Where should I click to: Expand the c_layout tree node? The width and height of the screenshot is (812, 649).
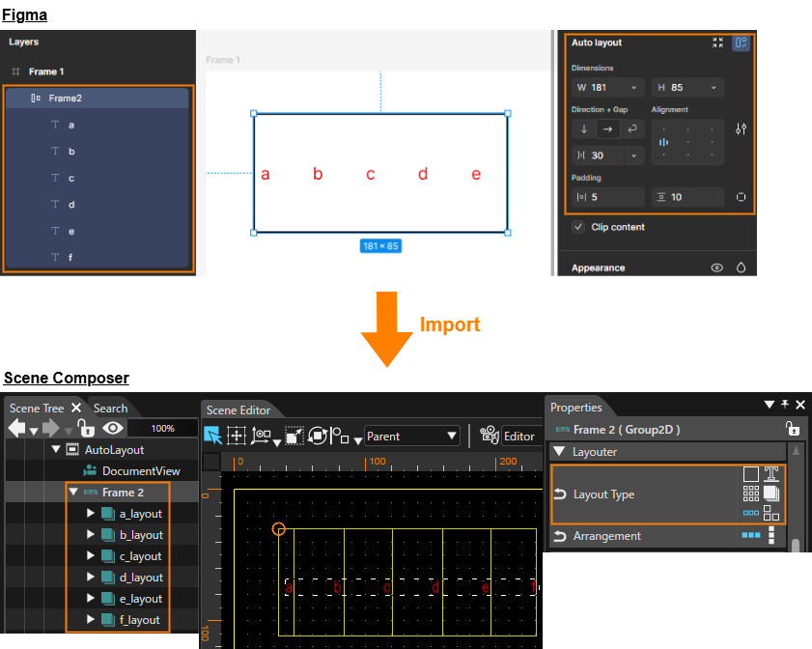[91, 555]
